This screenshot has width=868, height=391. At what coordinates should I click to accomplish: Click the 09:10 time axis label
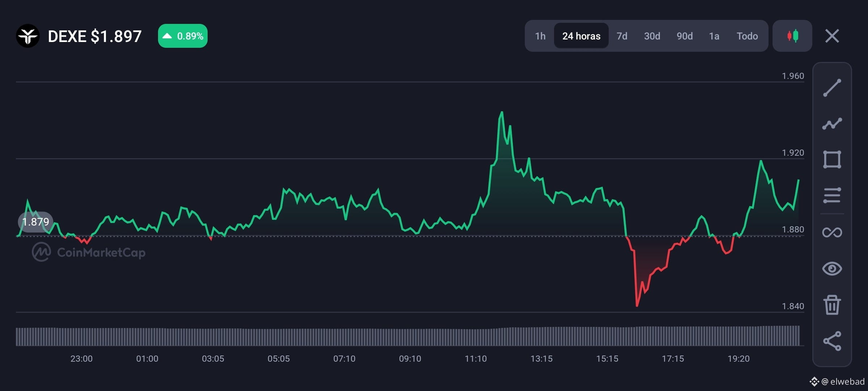point(410,358)
